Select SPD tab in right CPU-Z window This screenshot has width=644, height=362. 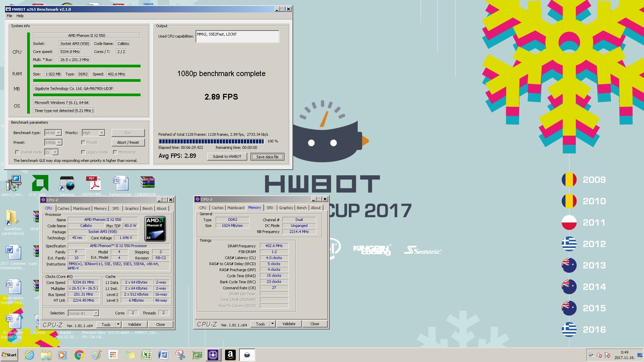click(x=270, y=208)
